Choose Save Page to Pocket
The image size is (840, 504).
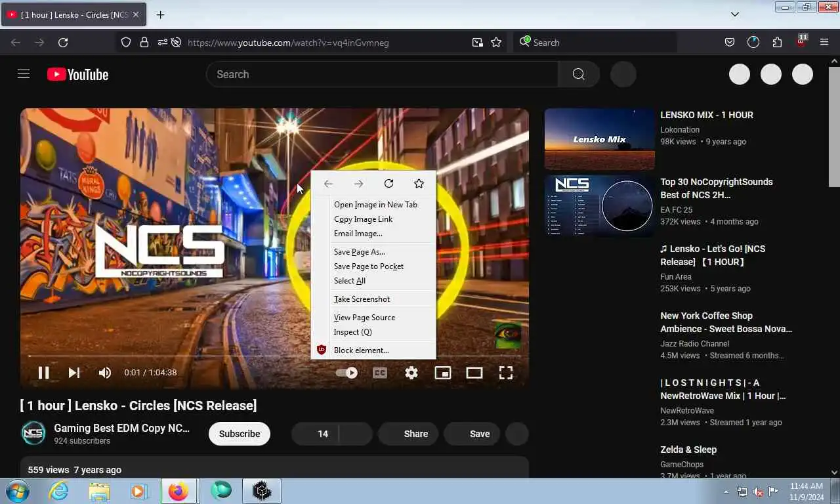pos(373,266)
